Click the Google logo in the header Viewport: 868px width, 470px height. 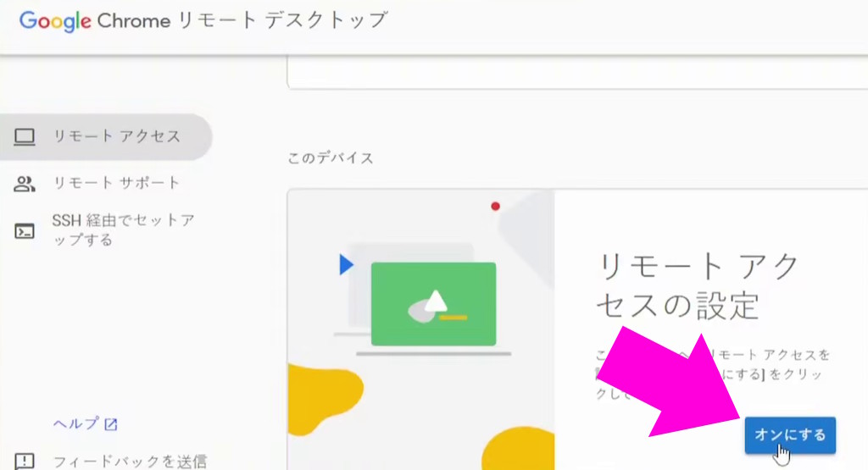click(x=55, y=21)
